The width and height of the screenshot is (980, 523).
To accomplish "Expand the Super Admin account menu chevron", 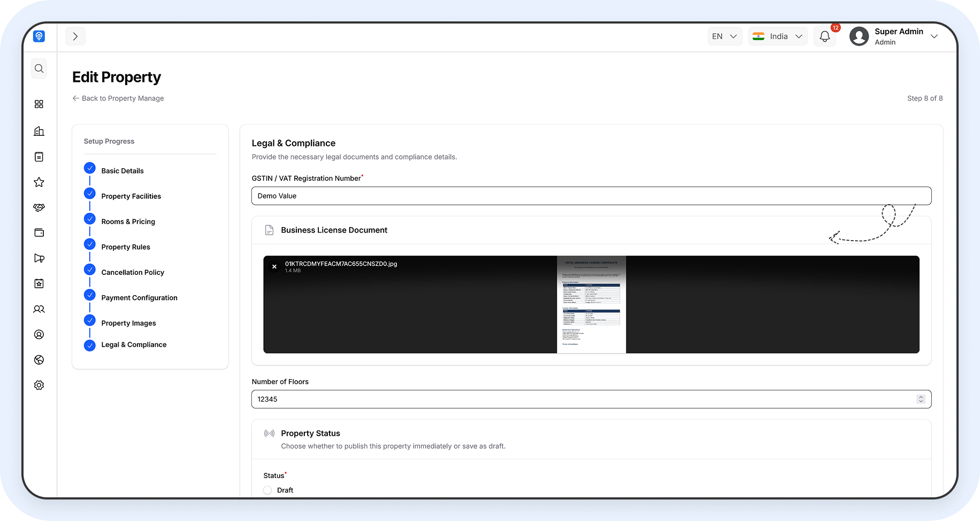I will pyautogui.click(x=935, y=36).
